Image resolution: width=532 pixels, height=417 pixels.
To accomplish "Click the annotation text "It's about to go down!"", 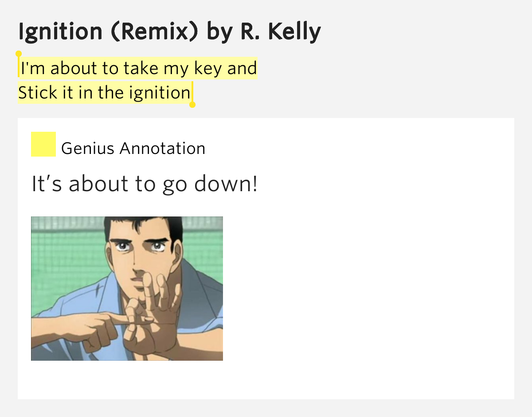I will [145, 184].
